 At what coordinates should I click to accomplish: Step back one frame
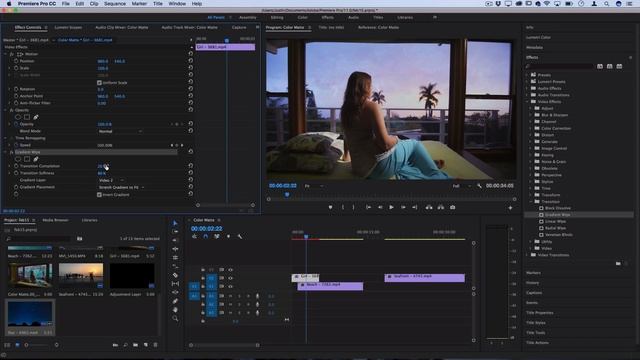tap(380, 207)
